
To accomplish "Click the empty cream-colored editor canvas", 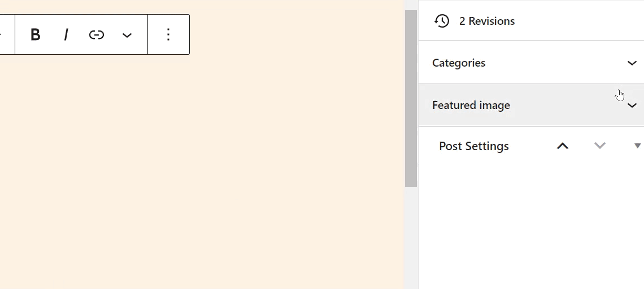I will click(201, 172).
